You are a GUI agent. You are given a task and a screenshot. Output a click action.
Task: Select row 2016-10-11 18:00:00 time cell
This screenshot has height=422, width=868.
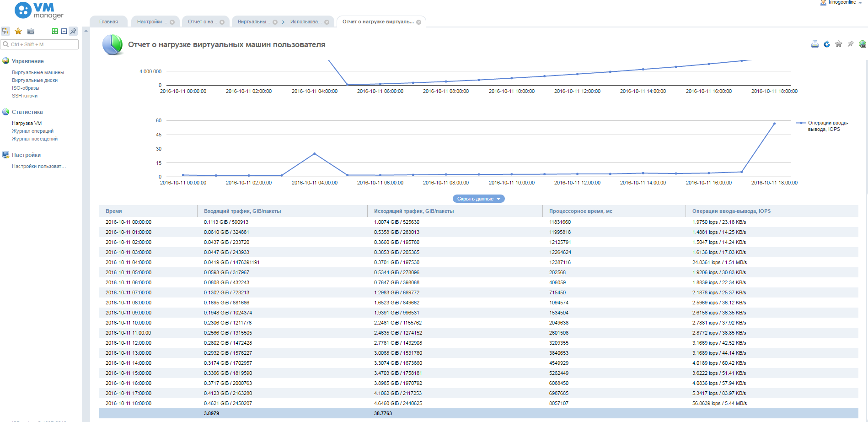(x=129, y=403)
